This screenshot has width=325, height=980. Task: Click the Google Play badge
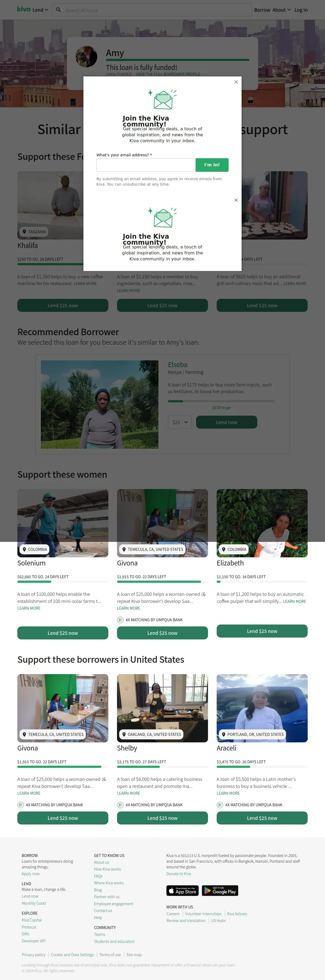(x=220, y=891)
